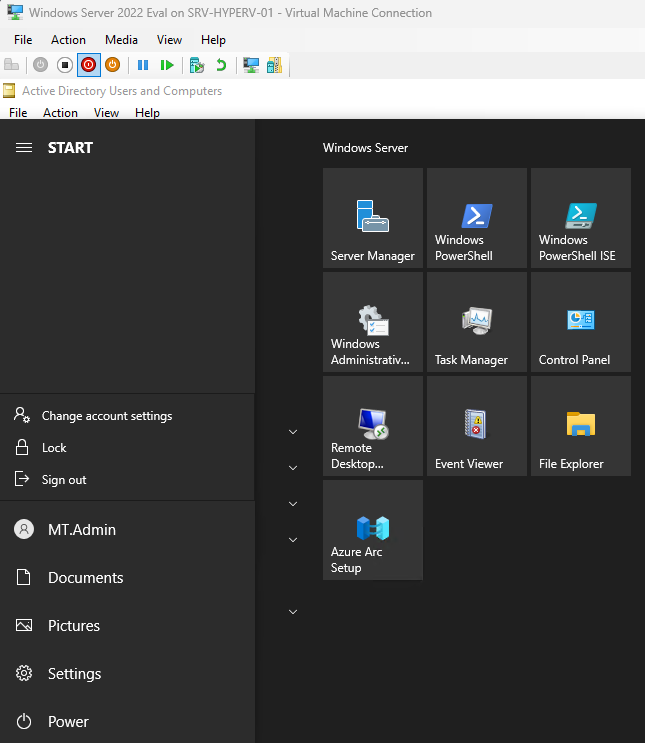This screenshot has width=645, height=743.
Task: Lock the session
Action: coord(127,447)
